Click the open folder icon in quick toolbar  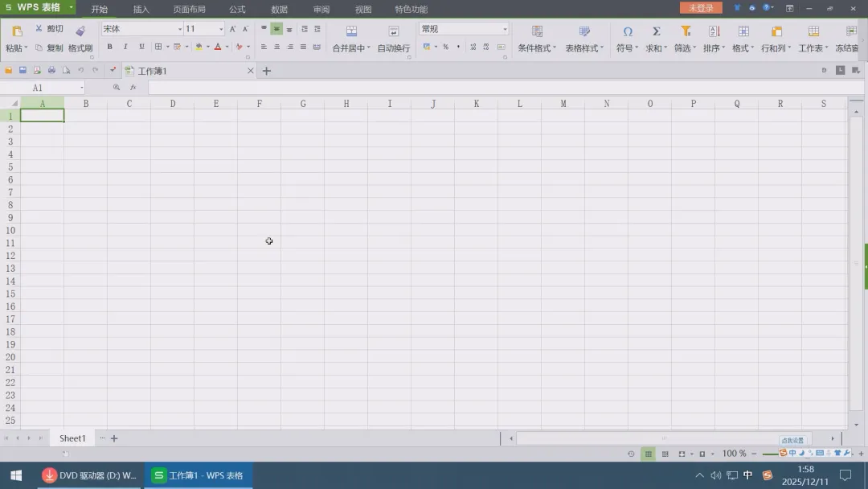tap(8, 70)
